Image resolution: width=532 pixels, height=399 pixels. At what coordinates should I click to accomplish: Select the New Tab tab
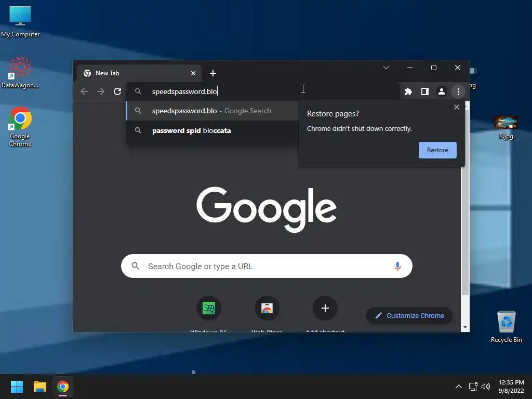[x=139, y=73]
